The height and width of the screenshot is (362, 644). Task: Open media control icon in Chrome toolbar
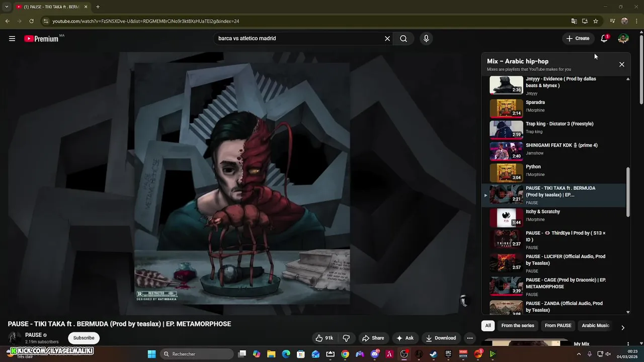612,21
